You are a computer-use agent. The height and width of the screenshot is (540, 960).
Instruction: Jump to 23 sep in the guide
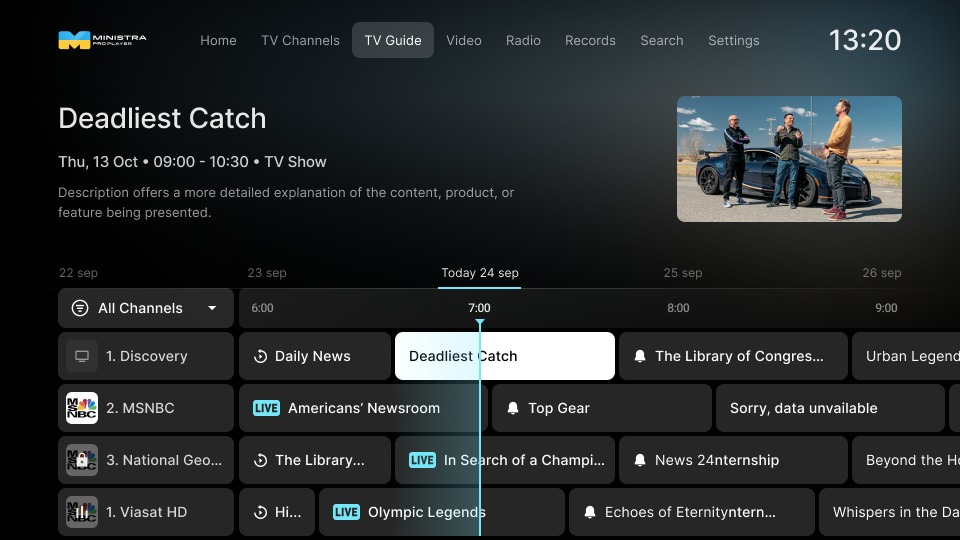(267, 273)
